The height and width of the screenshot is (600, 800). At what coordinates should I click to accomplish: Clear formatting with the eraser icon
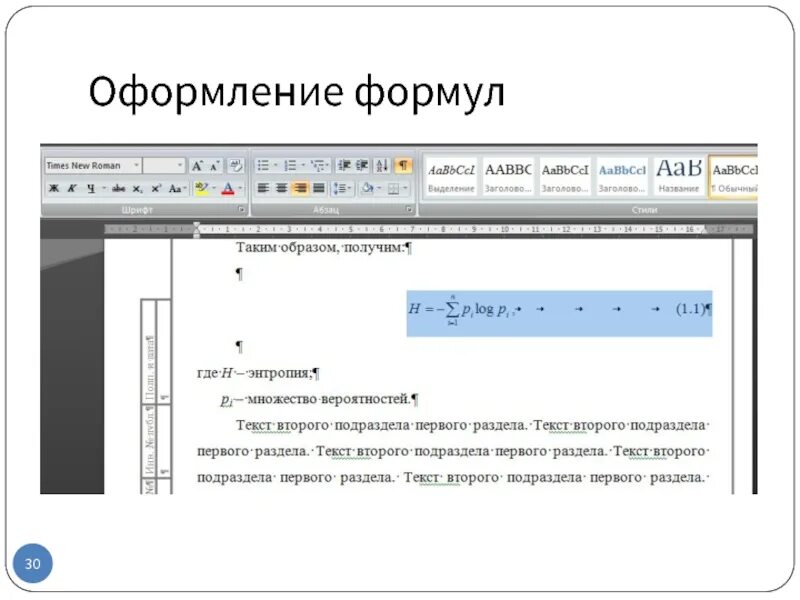[235, 165]
